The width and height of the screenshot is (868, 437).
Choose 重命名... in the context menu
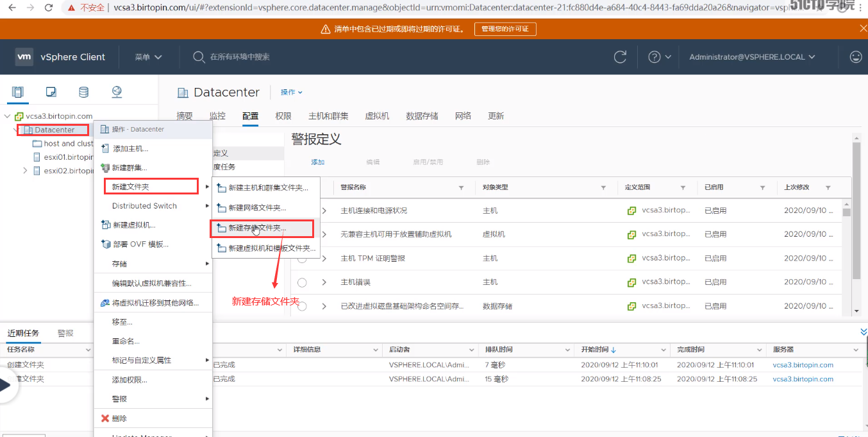tap(153, 341)
